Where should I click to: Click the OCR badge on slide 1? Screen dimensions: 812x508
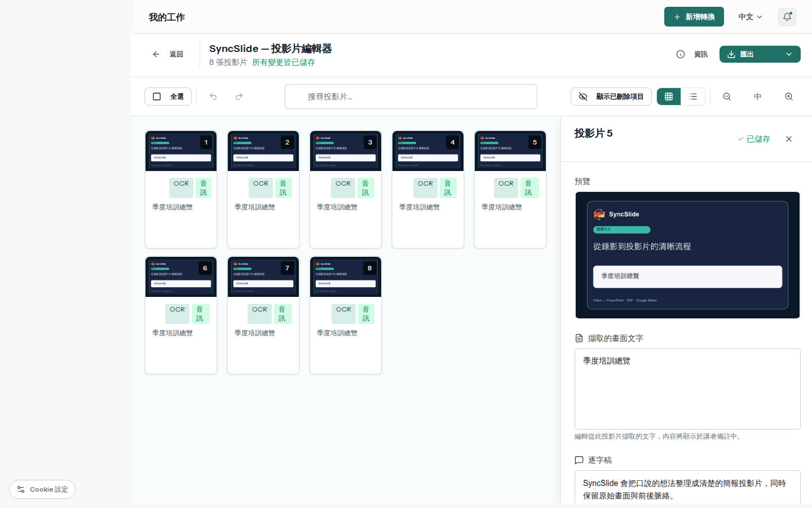click(181, 187)
